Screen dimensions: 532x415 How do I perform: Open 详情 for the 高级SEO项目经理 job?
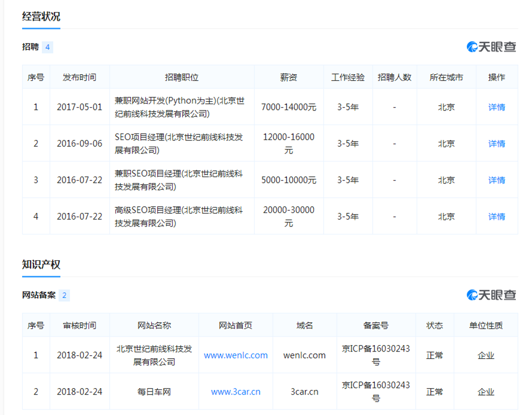coord(496,216)
